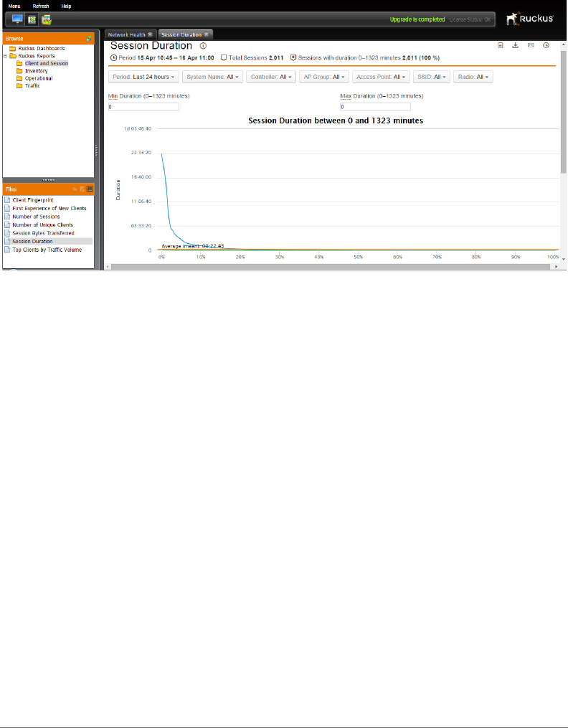Screen dimensions: 568x728
Task: Click the Files panel header
Action: pos(48,189)
